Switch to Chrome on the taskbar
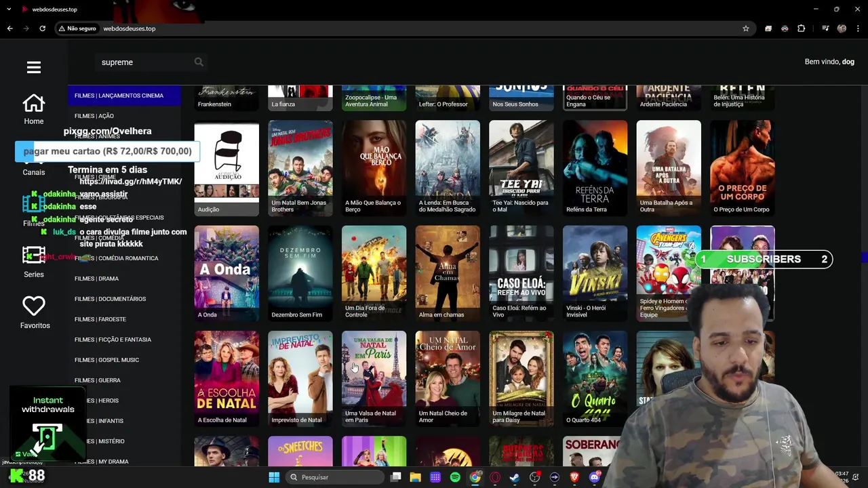The image size is (868, 488). pyautogui.click(x=475, y=477)
